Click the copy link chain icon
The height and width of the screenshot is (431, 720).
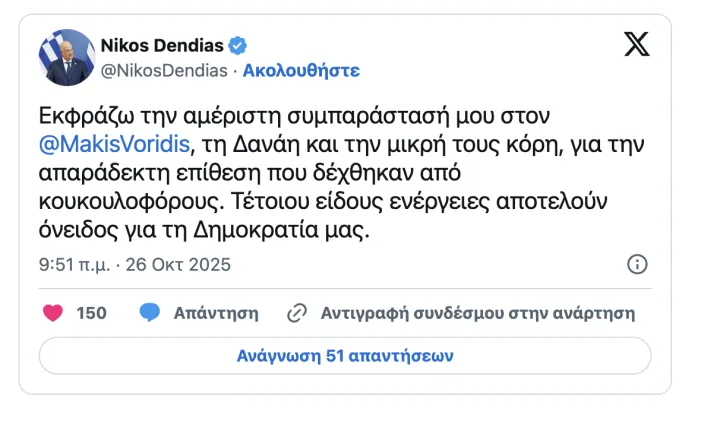pos(296,313)
